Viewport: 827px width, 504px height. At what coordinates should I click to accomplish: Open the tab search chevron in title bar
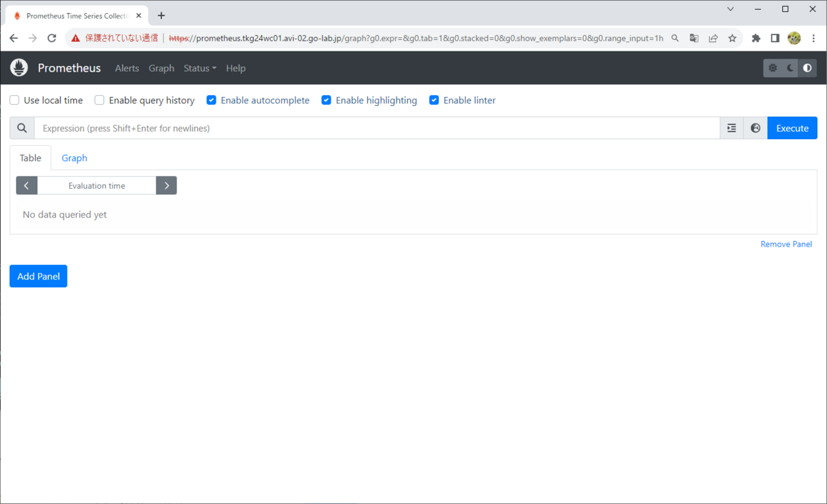click(x=731, y=9)
